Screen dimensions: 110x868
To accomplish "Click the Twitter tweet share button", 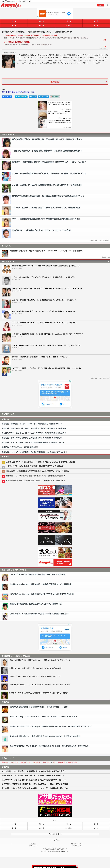I will coord(33,96).
